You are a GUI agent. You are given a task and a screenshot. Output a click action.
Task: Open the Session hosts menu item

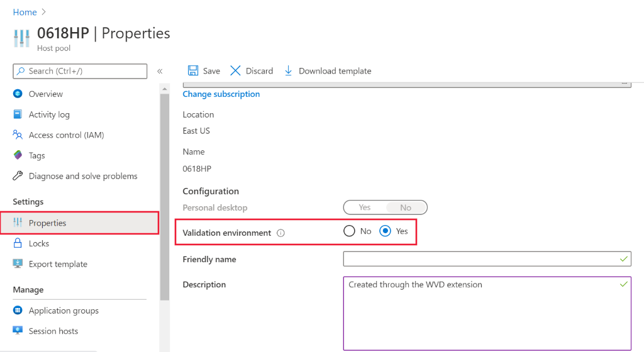pos(53,331)
